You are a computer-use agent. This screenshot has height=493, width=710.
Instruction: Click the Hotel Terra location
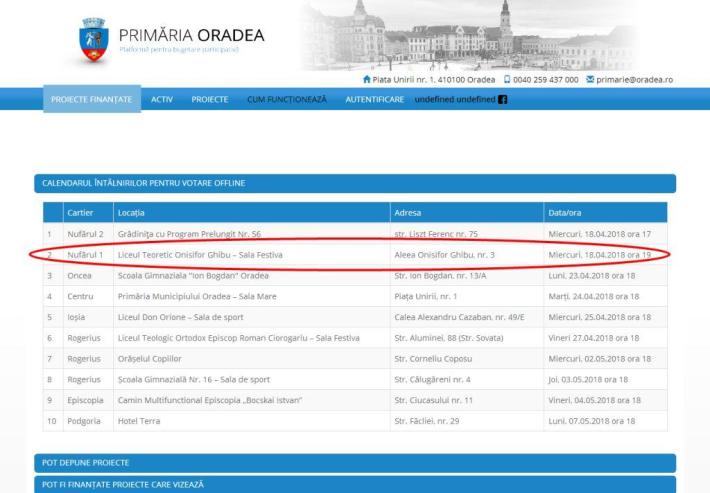139,421
